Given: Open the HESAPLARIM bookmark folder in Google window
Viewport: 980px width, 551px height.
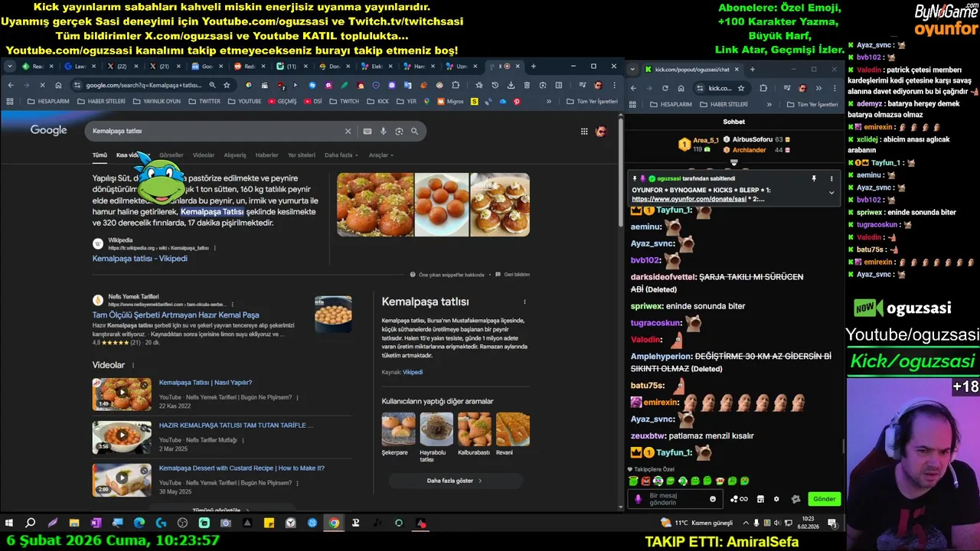Looking at the screenshot, I should click(x=47, y=101).
